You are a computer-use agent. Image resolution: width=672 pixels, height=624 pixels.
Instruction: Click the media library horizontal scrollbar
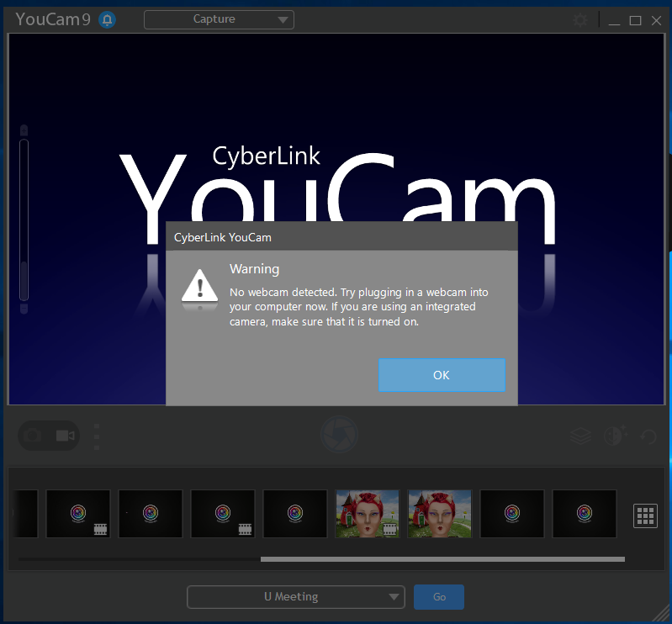coord(442,559)
